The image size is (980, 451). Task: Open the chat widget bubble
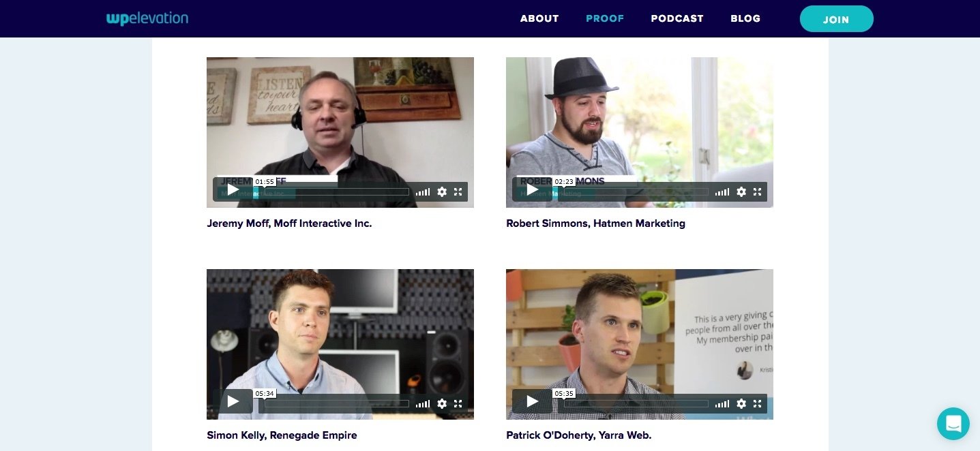coord(953,424)
